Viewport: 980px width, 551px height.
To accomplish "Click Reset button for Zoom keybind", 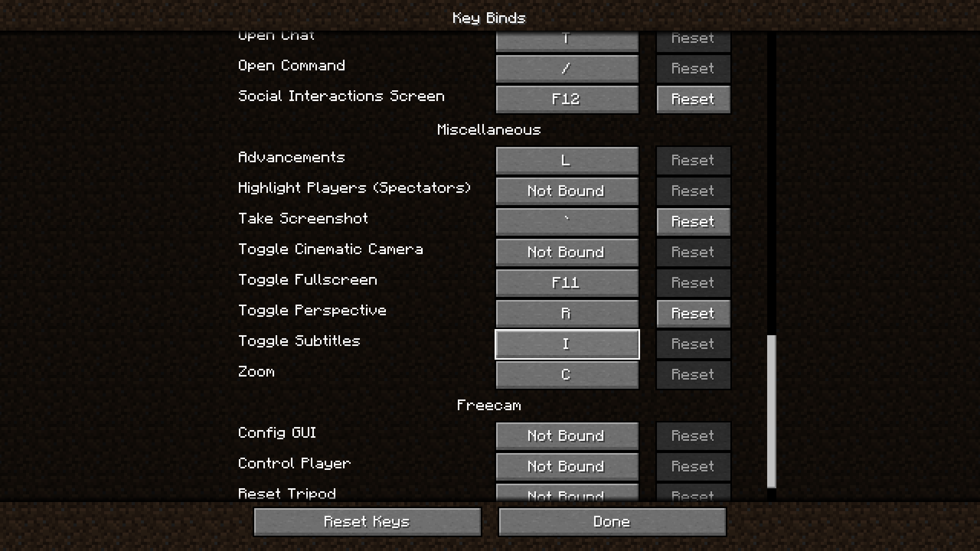I will (693, 374).
